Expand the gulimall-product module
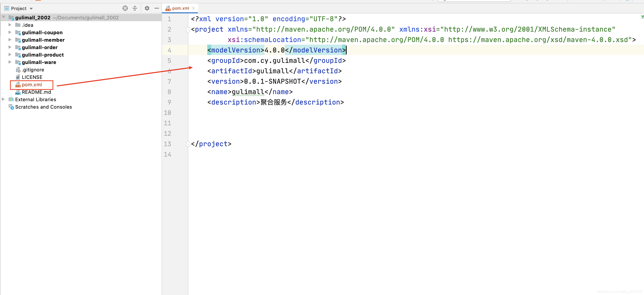Viewport: 644px width, 295px height. (x=10, y=55)
